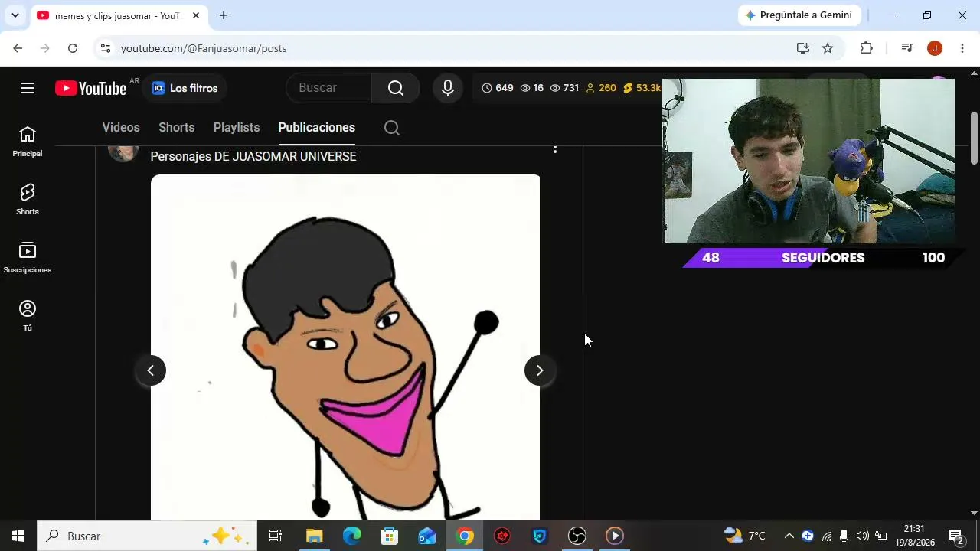Viewport: 980px width, 551px height.
Task: Switch to Google Chrome on the taskbar
Action: coord(465,536)
